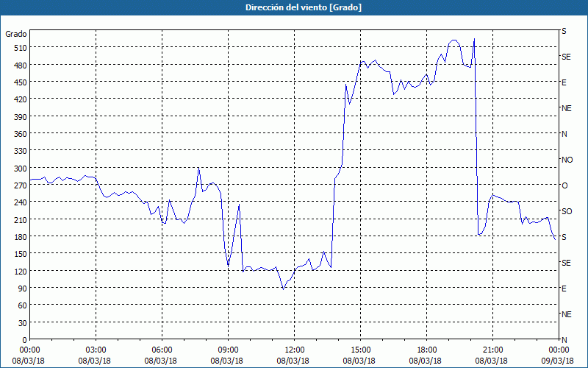Select the 510 degree axis label
The width and height of the screenshot is (588, 368).
pyautogui.click(x=21, y=48)
